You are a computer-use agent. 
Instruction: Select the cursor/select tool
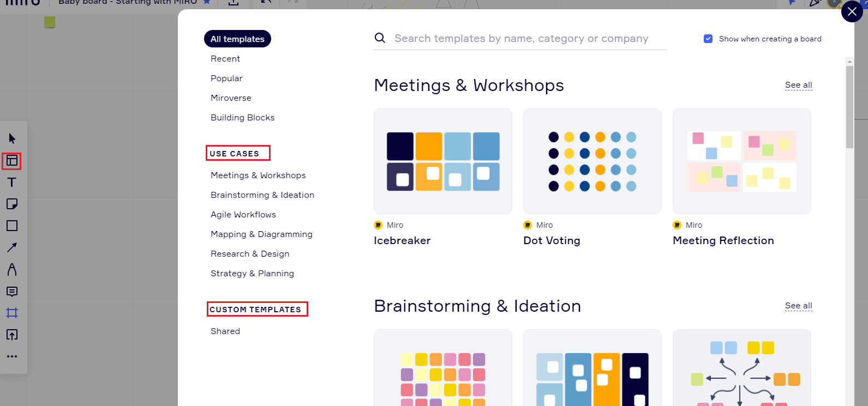(x=12, y=138)
